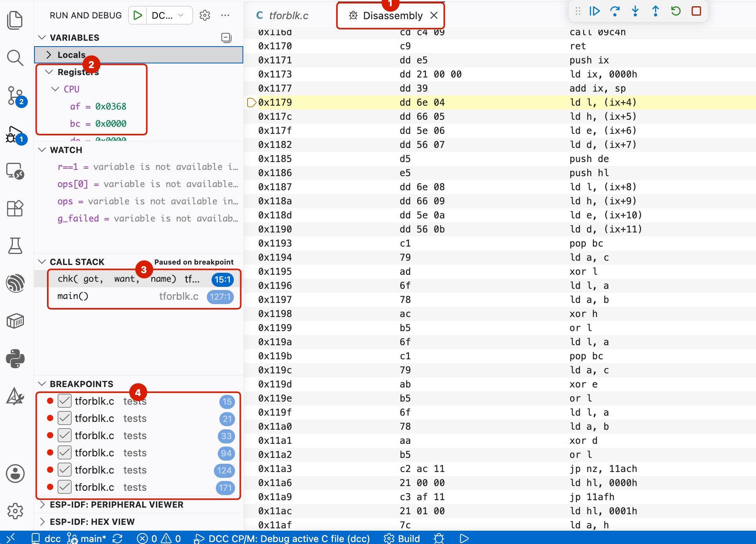Toggle tforblk.c breakpoint at line 94
Viewport: 756px width, 544px height.
65,453
